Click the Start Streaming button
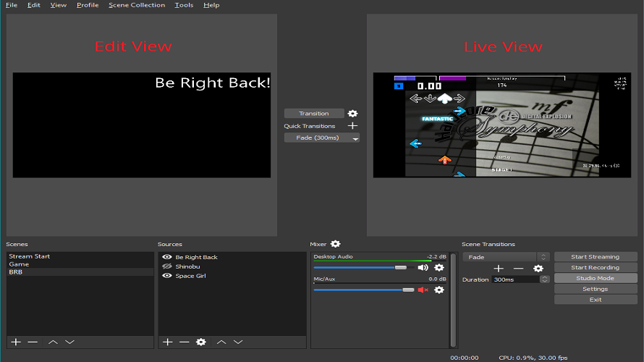Image resolution: width=644 pixels, height=362 pixels. coord(595,257)
